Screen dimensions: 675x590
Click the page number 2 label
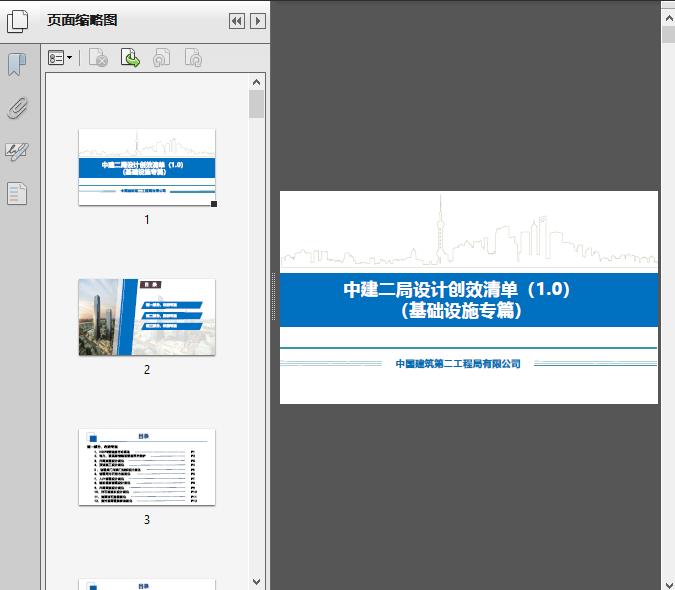pyautogui.click(x=147, y=370)
